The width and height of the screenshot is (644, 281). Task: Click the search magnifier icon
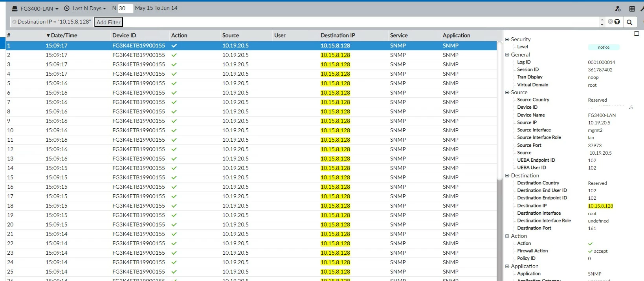[629, 22]
